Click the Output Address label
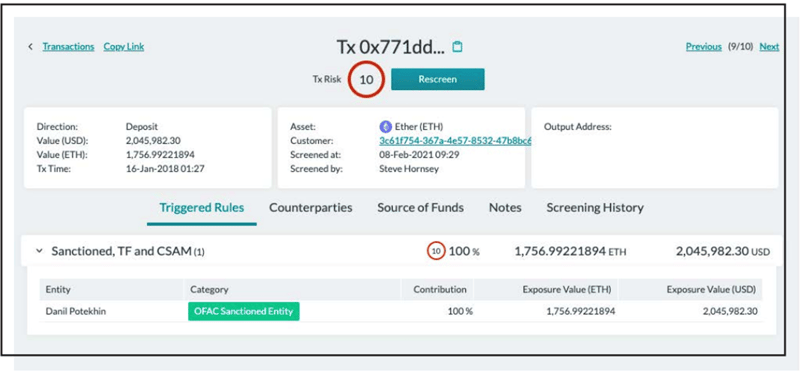800x375 pixels. pyautogui.click(x=578, y=127)
